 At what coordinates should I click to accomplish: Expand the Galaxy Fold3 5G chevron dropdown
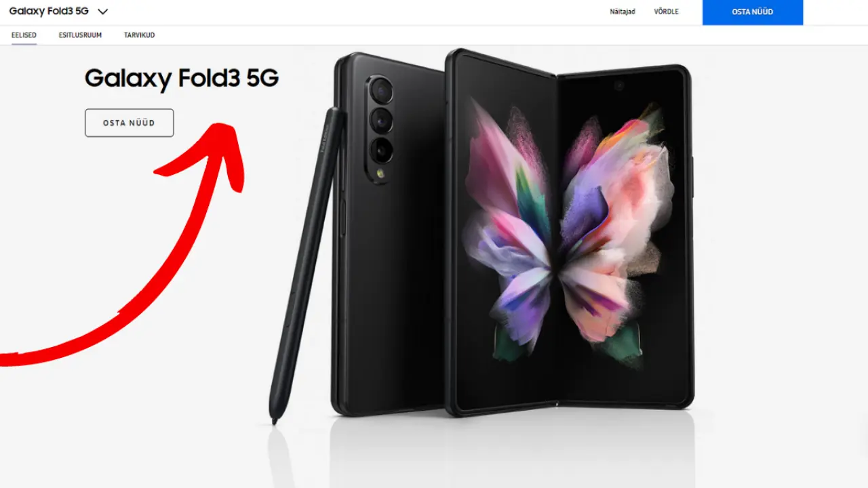coord(102,12)
